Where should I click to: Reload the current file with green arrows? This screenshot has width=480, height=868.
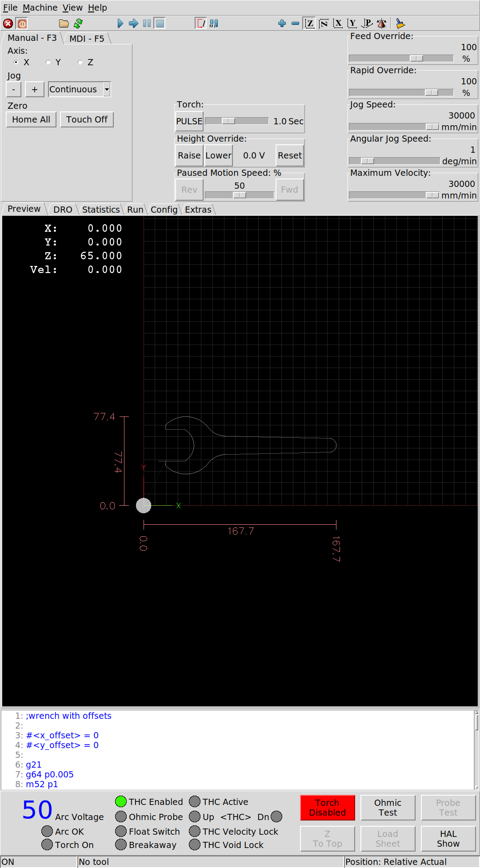tap(78, 24)
